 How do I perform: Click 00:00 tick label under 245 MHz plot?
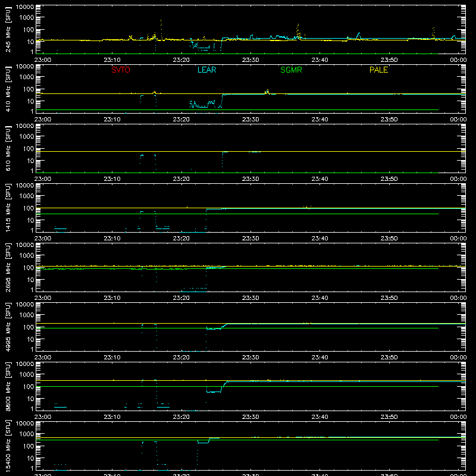(458, 60)
